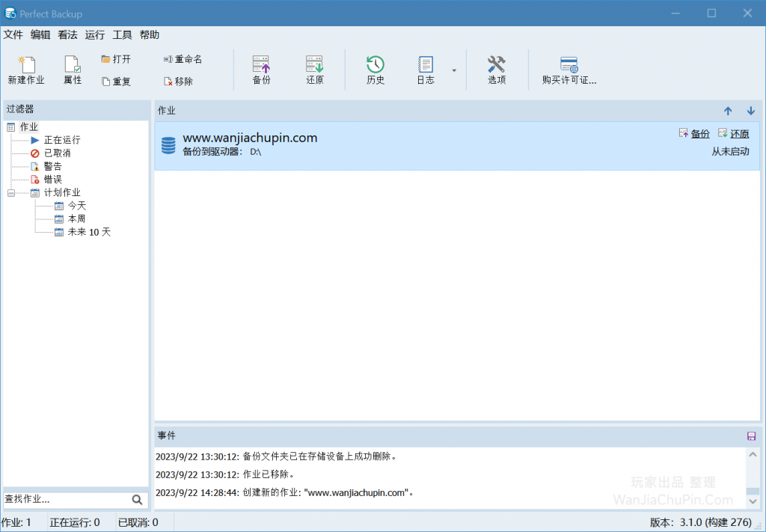The width and height of the screenshot is (766, 532).
Task: Click the 移除 remove toolbar item
Action: coord(178,82)
